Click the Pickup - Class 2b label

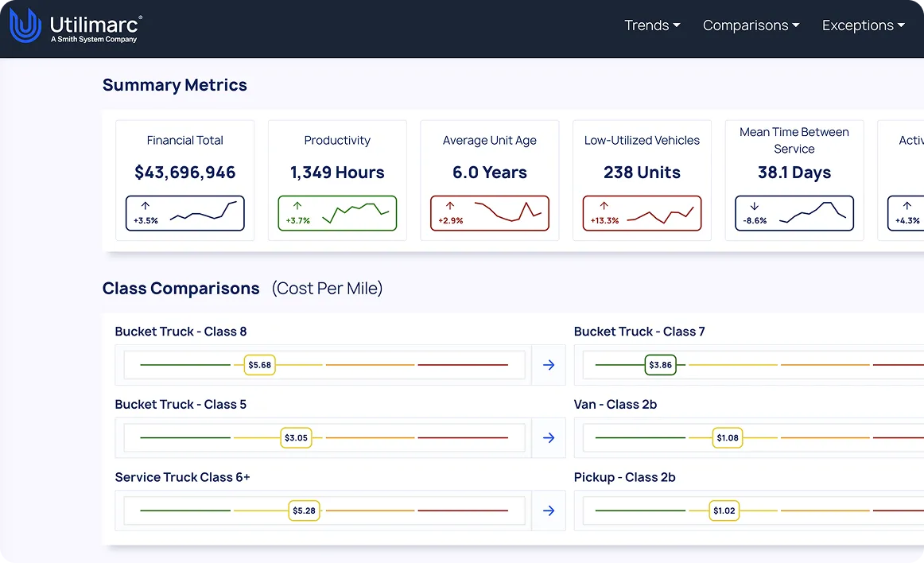click(x=625, y=478)
